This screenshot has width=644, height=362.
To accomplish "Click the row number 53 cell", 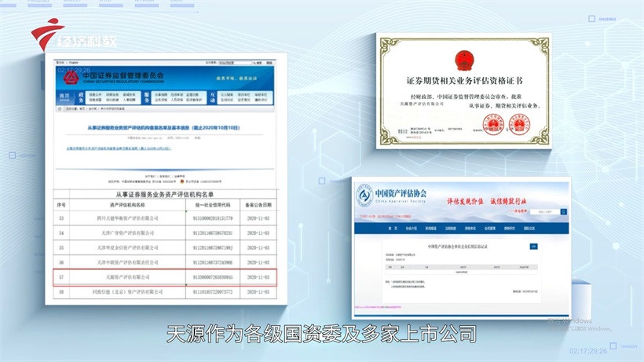I will (x=61, y=218).
